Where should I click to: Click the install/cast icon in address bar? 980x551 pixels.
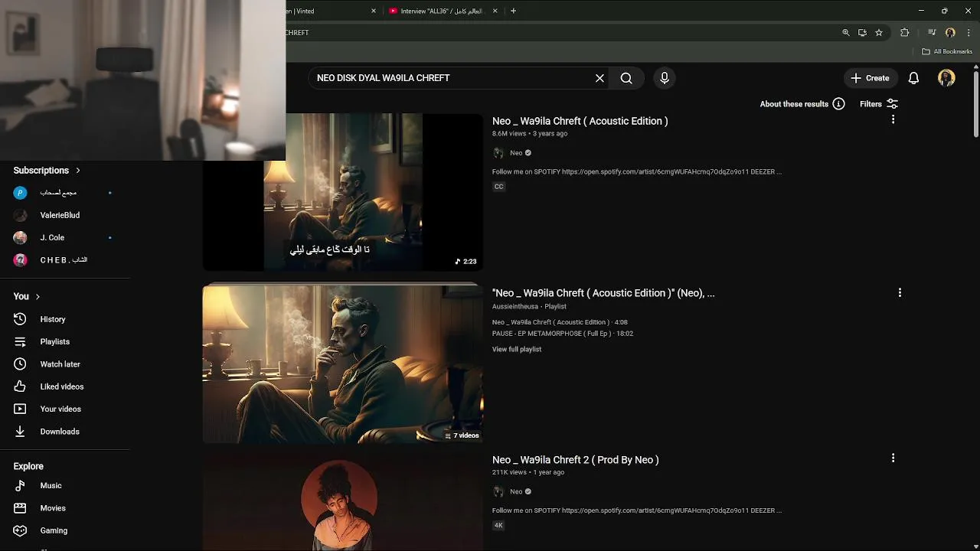862,33
